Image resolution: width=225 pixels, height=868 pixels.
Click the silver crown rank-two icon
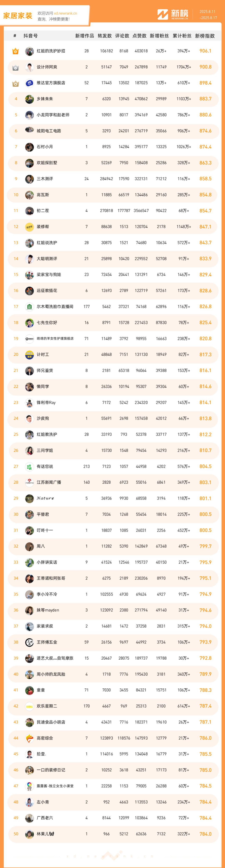coord(15,67)
